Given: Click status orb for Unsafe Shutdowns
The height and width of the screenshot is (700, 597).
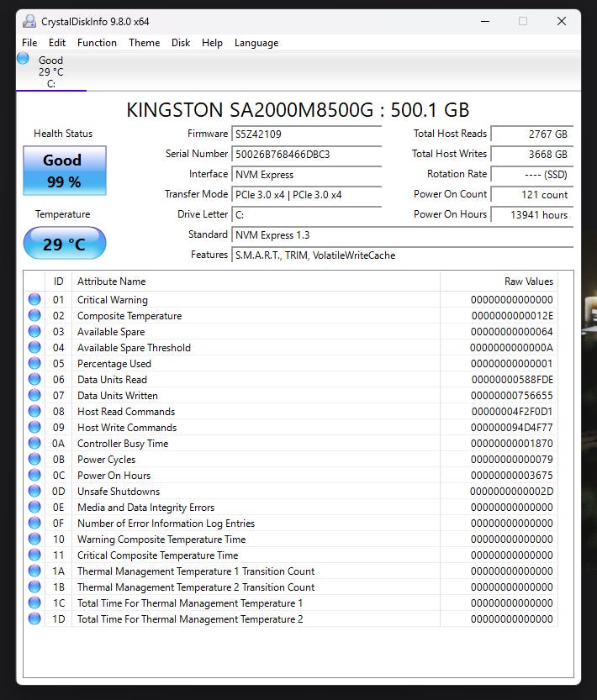Looking at the screenshot, I should pos(34,491).
